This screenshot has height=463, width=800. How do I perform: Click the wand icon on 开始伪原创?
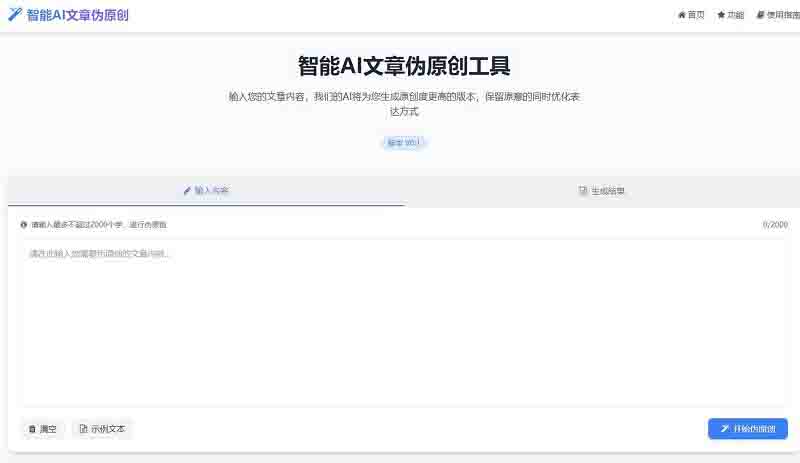coord(724,429)
